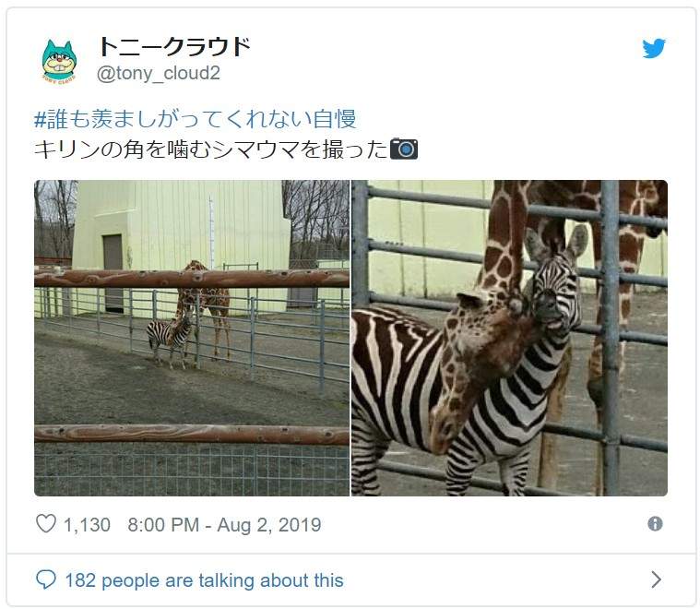This screenshot has width=700, height=609.
Task: Open the right close-up zebra photo
Action: pos(509,338)
